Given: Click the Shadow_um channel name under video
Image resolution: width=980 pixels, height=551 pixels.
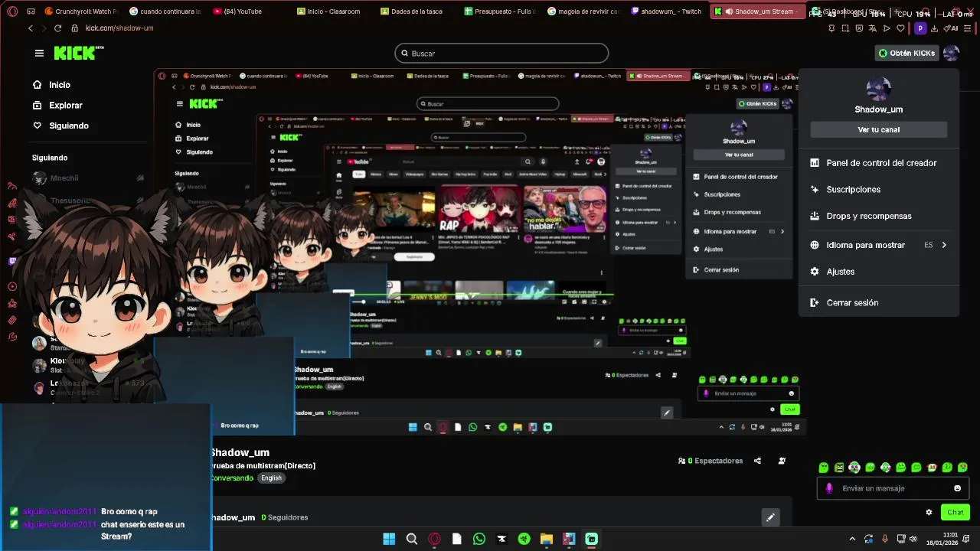Looking at the screenshot, I should point(240,452).
